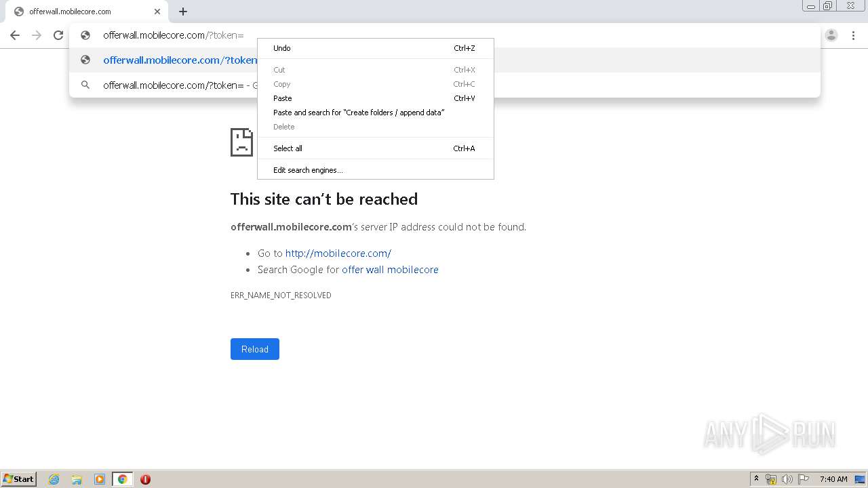
Task: Click the 7:40 AM clock
Action: (833, 479)
